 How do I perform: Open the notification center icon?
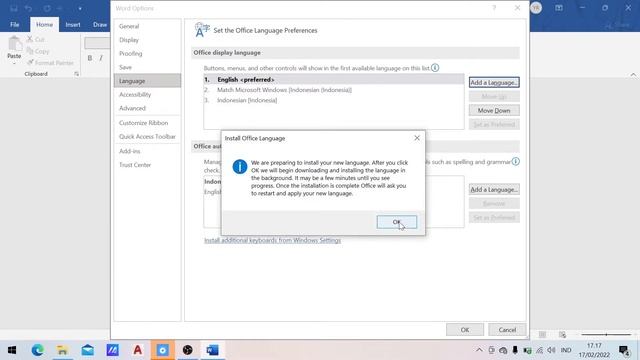tap(624, 350)
